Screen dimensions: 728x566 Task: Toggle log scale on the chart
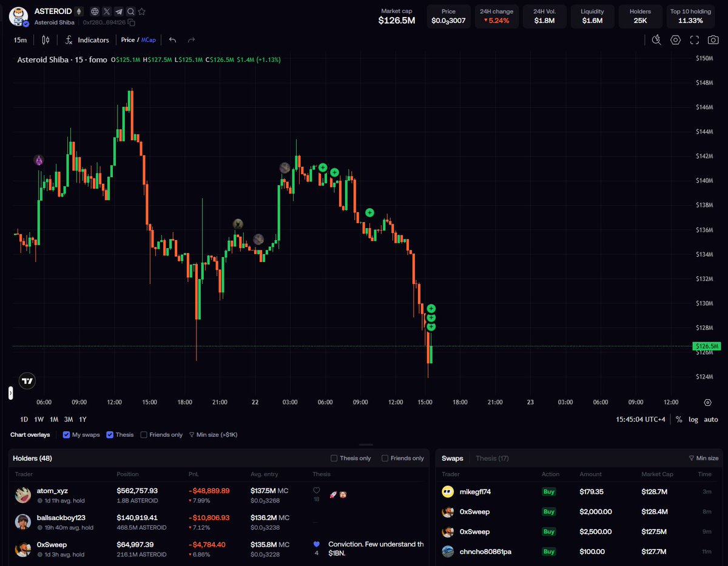693,419
